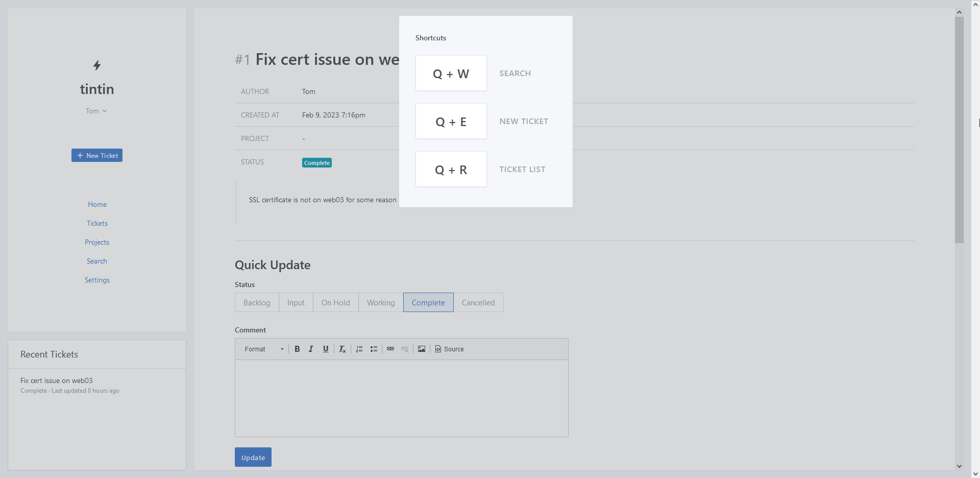Set status to Cancelled
Viewport: 980px width, 478px height.
pyautogui.click(x=478, y=303)
